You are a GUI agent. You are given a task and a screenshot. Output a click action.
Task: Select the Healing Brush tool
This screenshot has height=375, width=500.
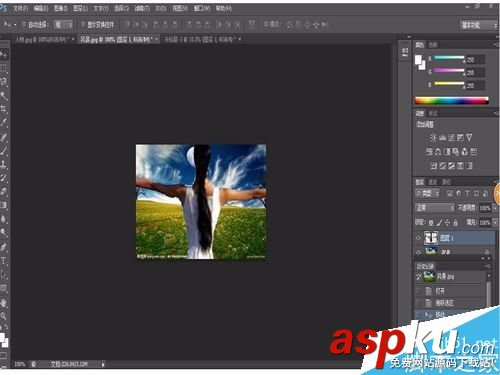pyautogui.click(x=4, y=137)
